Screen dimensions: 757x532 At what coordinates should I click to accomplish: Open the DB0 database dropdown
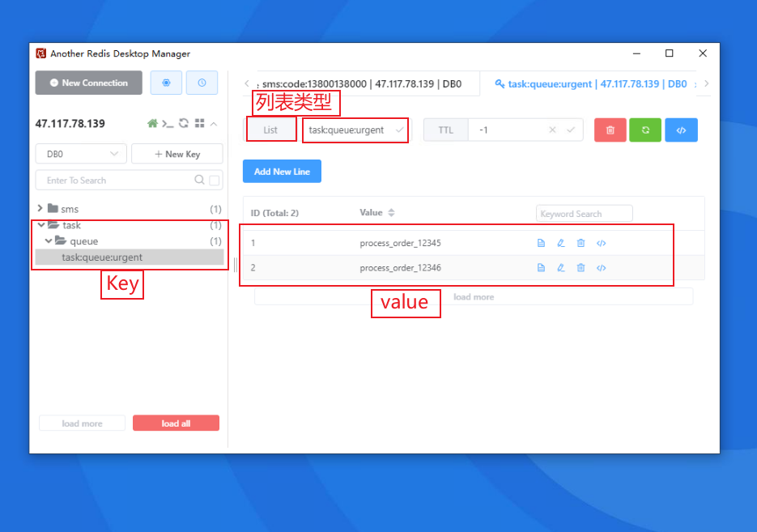(81, 154)
